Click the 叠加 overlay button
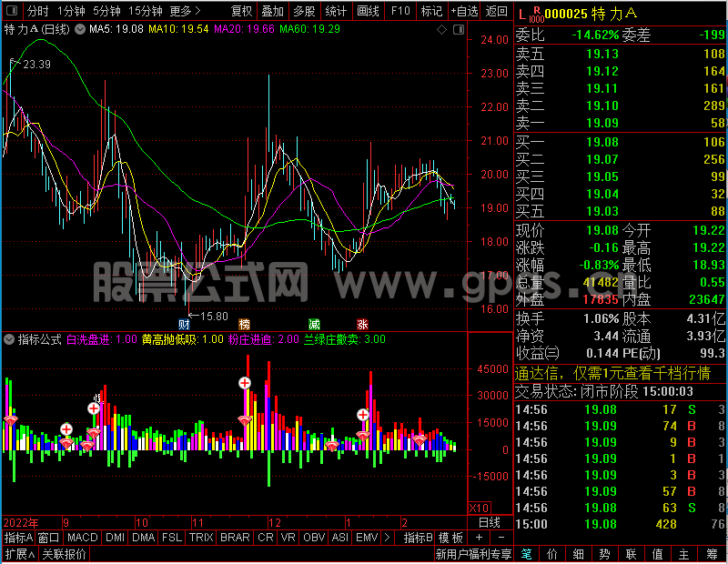The height and width of the screenshot is (564, 728). (x=272, y=11)
